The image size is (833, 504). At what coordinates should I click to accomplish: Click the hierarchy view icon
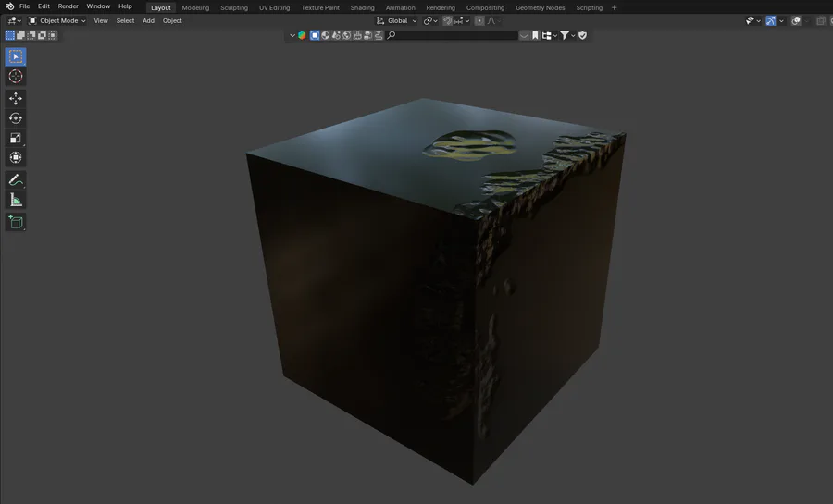click(546, 35)
